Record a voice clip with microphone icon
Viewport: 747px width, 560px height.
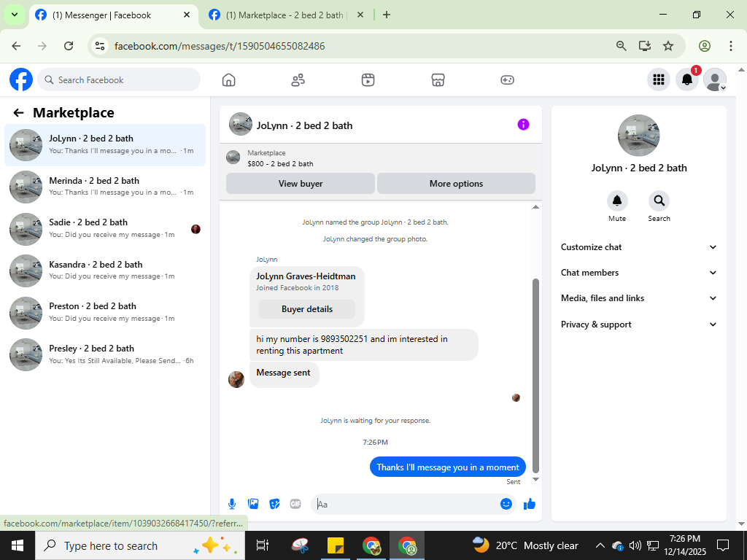point(231,504)
